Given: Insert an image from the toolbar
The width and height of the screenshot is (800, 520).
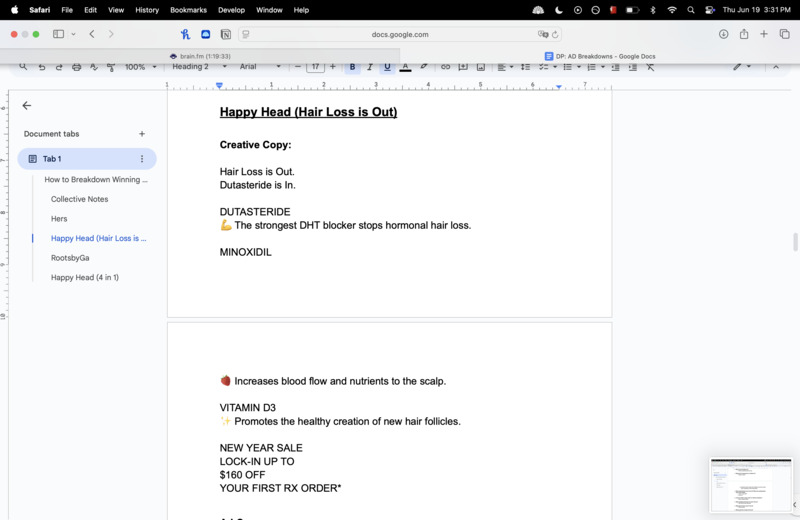Looking at the screenshot, I should pos(481,67).
